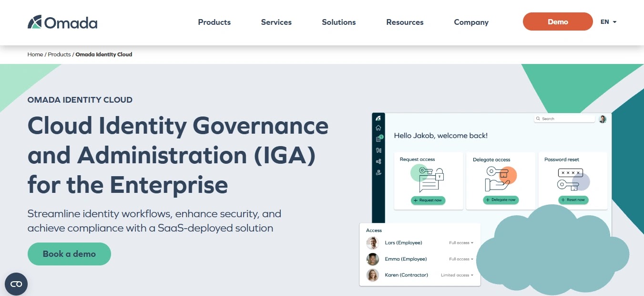Click the Request access key illustration
Image resolution: width=644 pixels, height=296 pixels.
(x=427, y=178)
